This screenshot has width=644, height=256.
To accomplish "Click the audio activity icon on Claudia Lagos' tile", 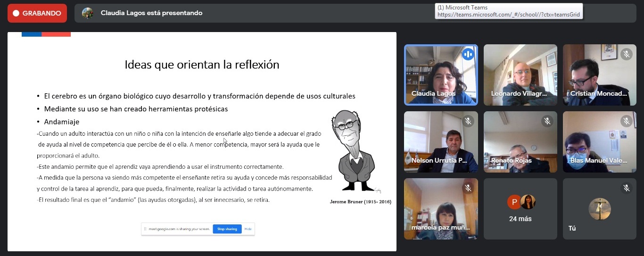I will 468,54.
